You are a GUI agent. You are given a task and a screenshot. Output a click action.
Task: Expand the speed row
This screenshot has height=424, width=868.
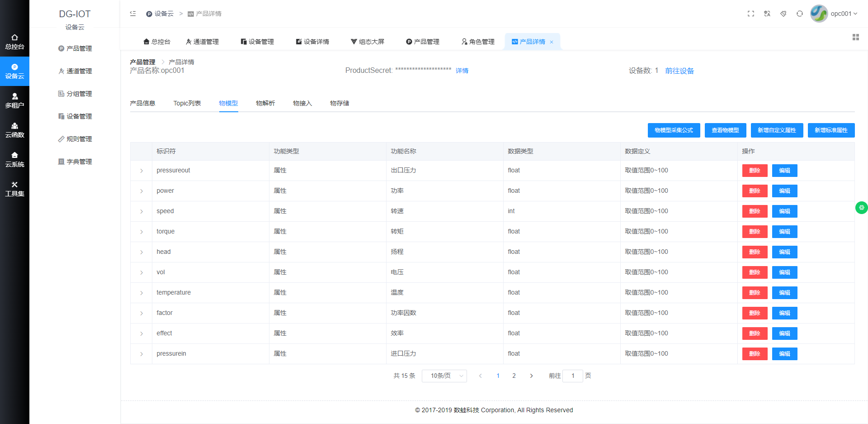click(x=142, y=211)
